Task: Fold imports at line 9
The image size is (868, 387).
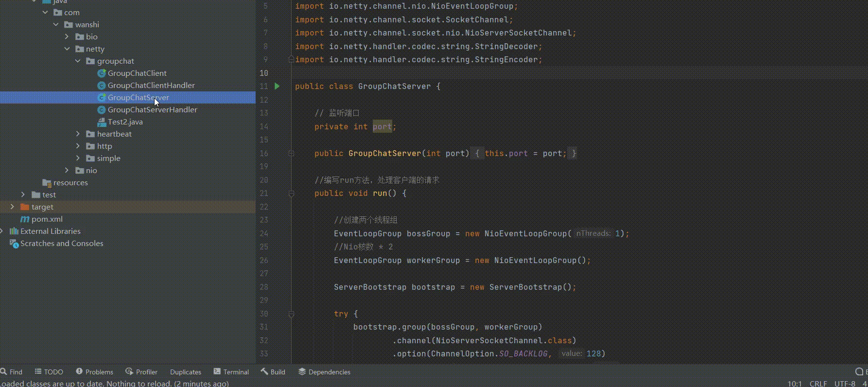Action: click(291, 59)
